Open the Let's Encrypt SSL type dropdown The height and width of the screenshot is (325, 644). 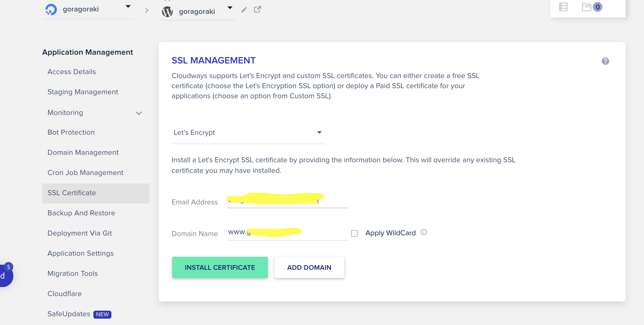248,132
